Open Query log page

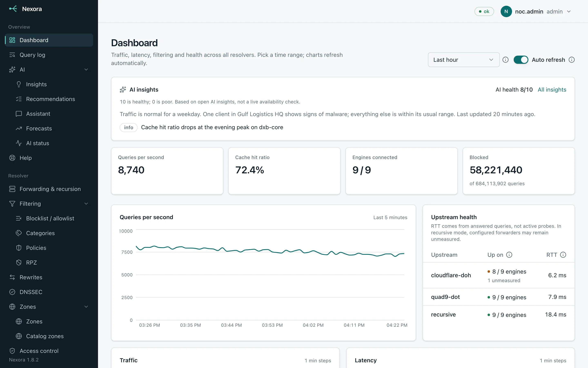click(49, 55)
